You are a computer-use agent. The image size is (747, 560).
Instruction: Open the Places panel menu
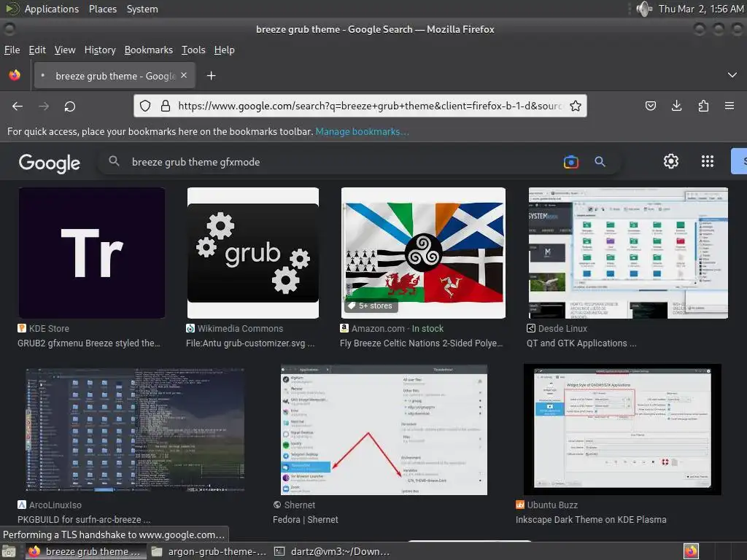102,9
